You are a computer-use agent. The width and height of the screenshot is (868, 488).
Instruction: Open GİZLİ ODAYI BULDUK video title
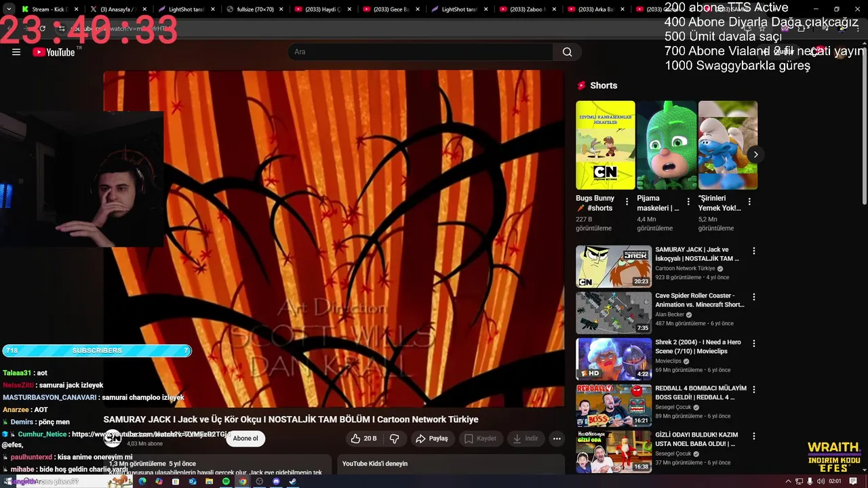click(696, 439)
